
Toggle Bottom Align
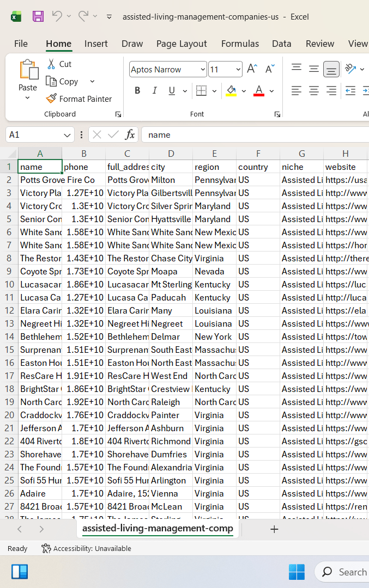tap(331, 69)
